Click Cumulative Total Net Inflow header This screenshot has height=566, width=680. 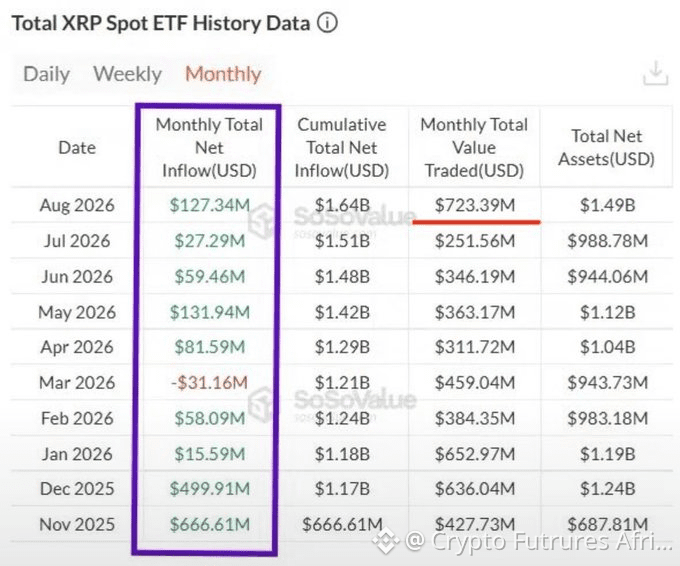[342, 148]
